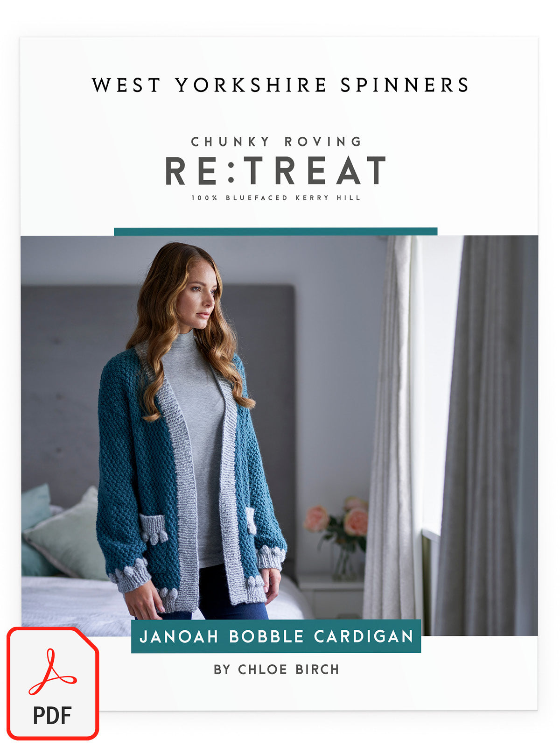Click the West Yorkshire Spinners heading
560x747 pixels.
pyautogui.click(x=280, y=85)
